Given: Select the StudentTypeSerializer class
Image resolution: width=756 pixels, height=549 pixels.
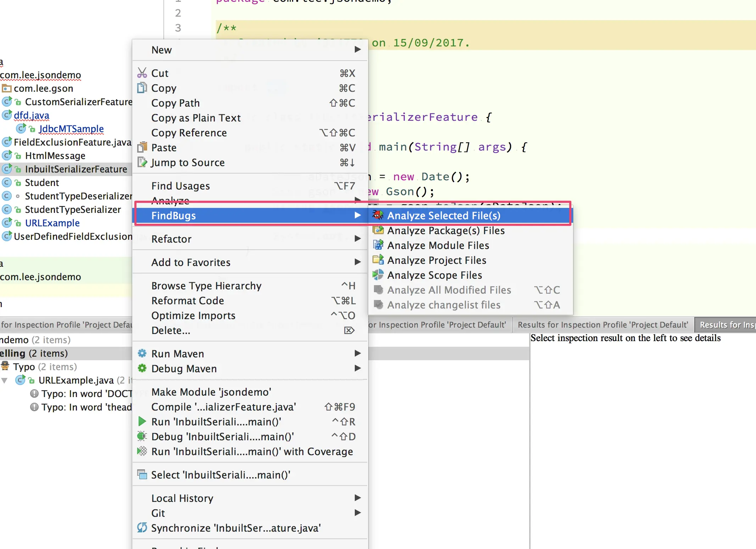Looking at the screenshot, I should tap(73, 210).
